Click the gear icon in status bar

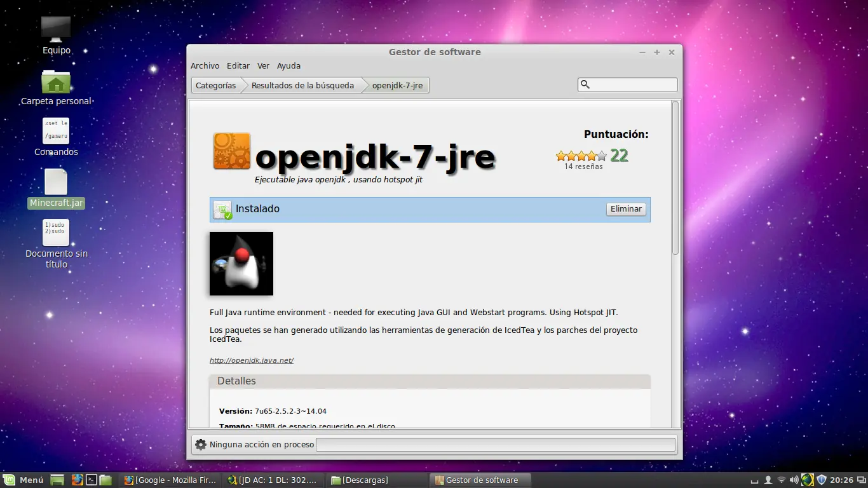(201, 444)
